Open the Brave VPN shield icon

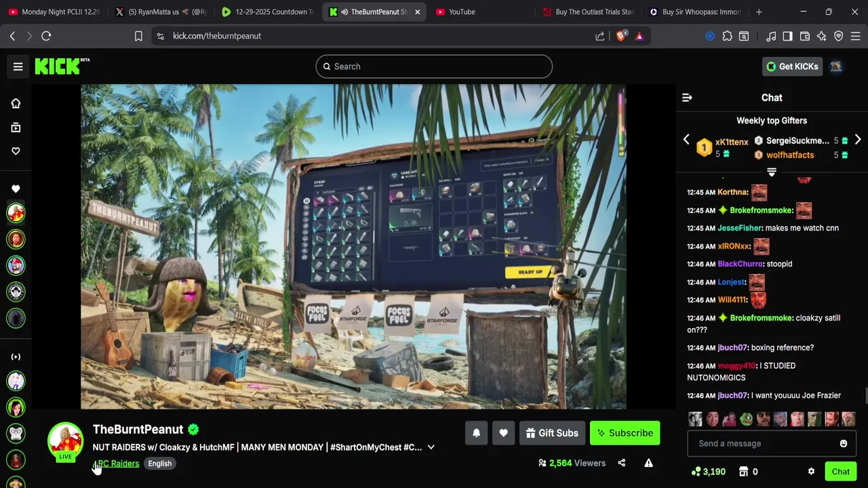point(839,36)
